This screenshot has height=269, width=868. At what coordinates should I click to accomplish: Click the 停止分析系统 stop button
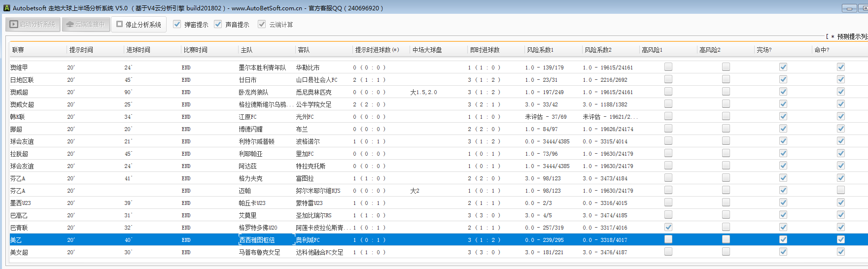click(139, 24)
